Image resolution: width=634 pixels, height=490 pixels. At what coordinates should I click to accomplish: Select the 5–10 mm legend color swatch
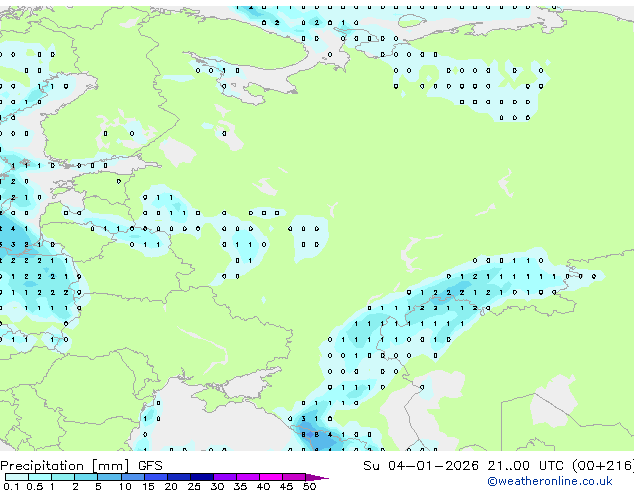[x=109, y=477]
